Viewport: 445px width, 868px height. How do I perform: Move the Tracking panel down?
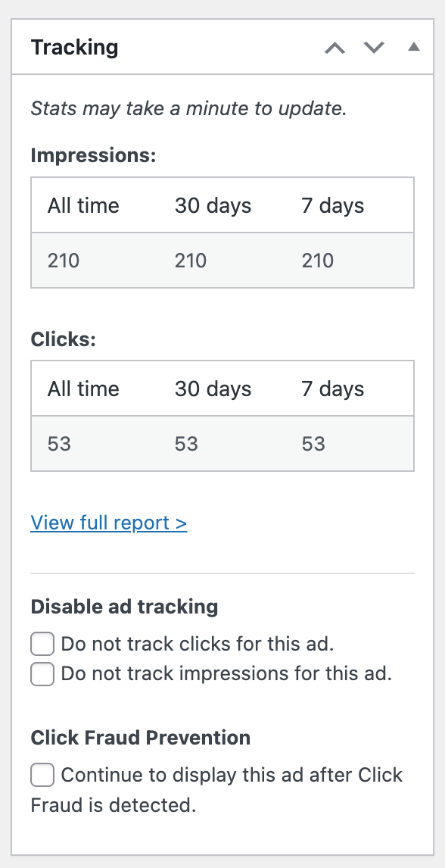coord(373,47)
